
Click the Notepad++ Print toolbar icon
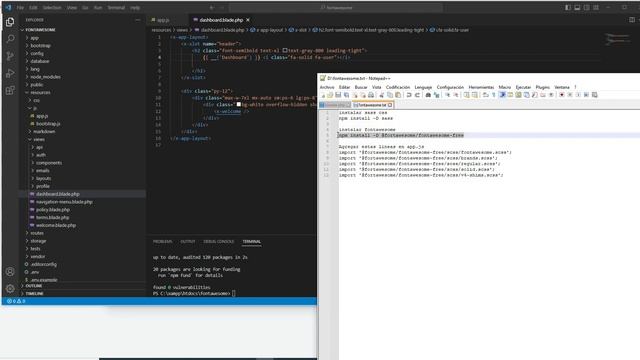click(371, 95)
